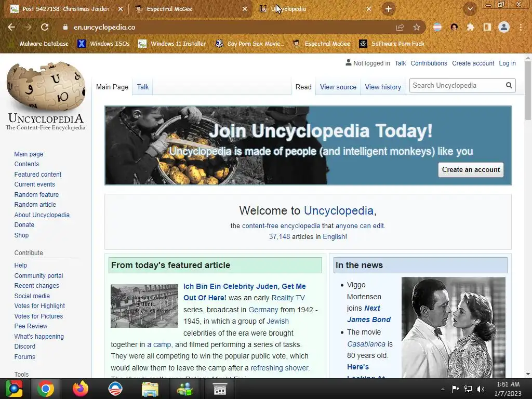Reload the page with the refresh icon
Viewport: 532px width, 399px height.
click(45, 27)
